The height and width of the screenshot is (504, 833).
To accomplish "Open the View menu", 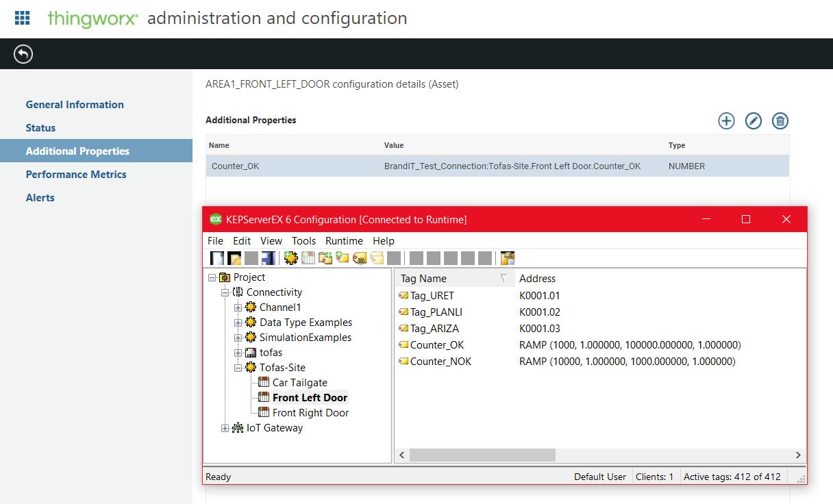I will point(271,241).
